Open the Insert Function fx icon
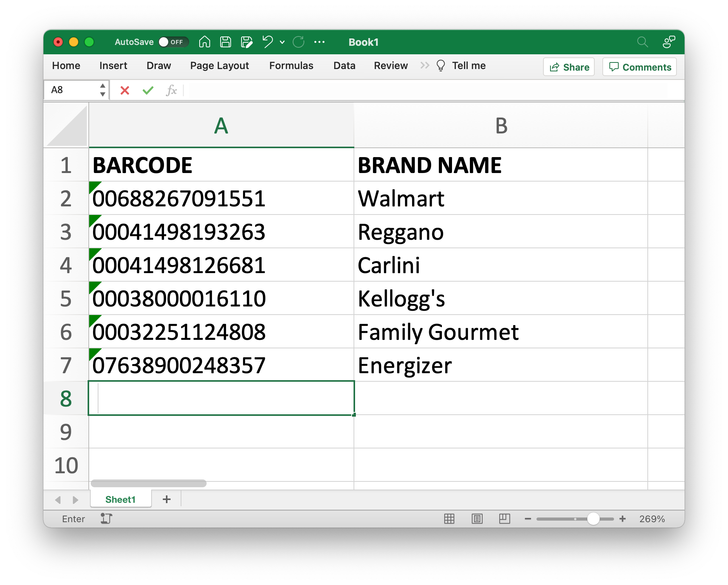Screen dimensions: 728x585 (x=171, y=90)
